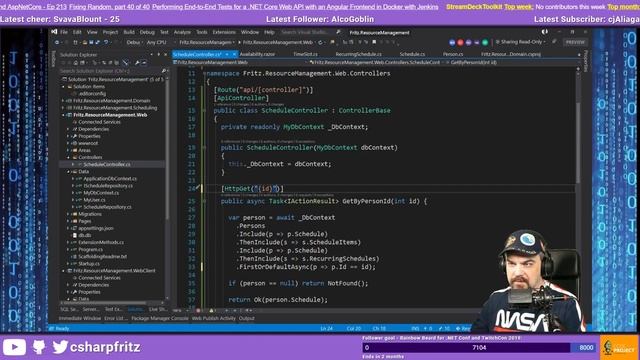Click the red Live Share participant avatar
Image resolution: width=640 pixels, height=360 pixels.
[x=460, y=42]
